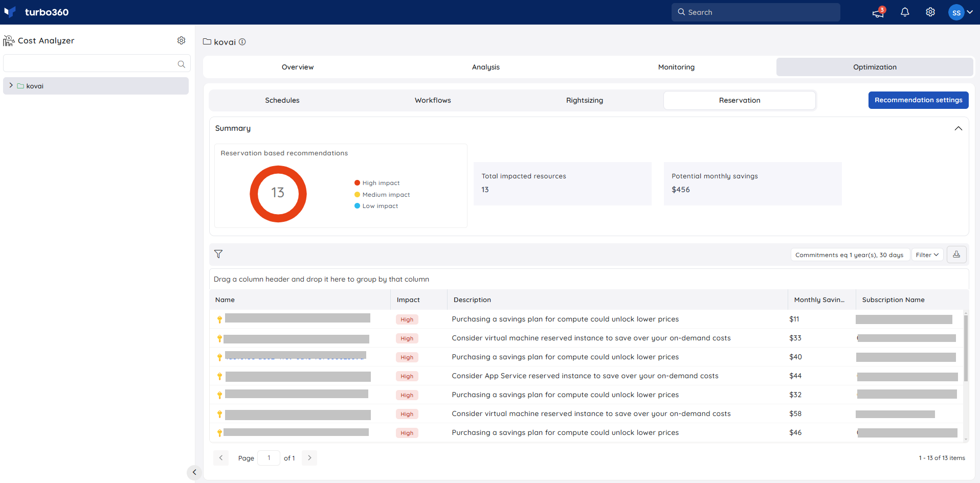Switch to the Overview tab
The width and height of the screenshot is (980, 483).
[x=298, y=67]
